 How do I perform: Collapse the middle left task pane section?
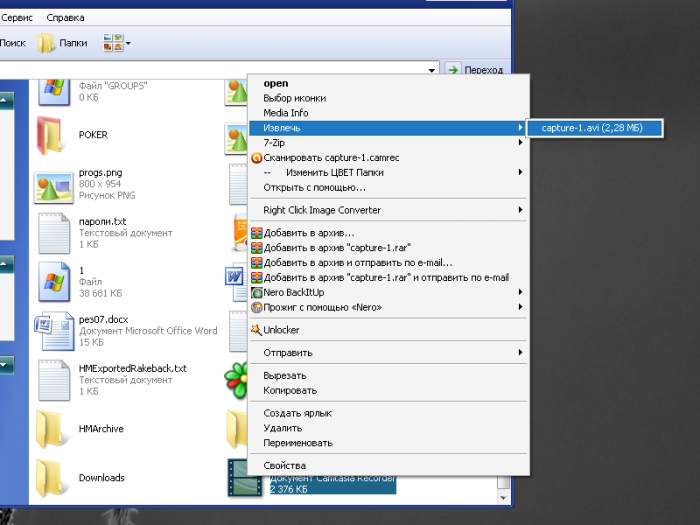pyautogui.click(x=5, y=264)
